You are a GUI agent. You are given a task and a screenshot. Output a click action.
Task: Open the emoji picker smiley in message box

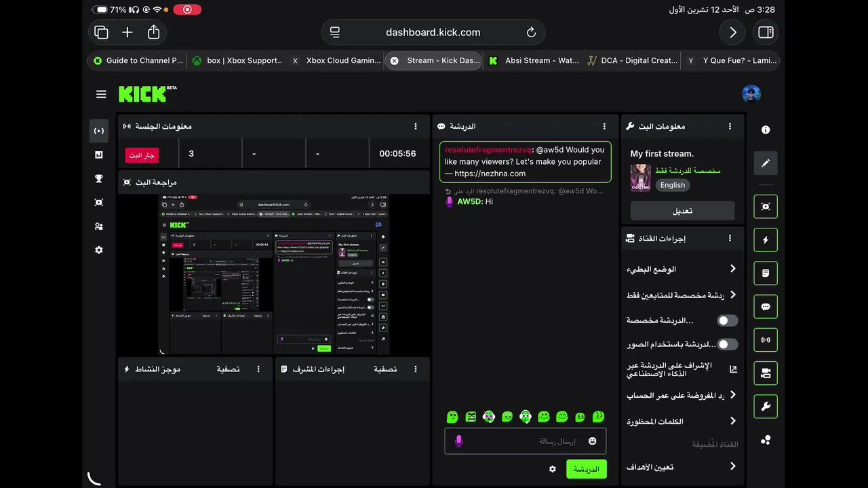[x=593, y=441]
